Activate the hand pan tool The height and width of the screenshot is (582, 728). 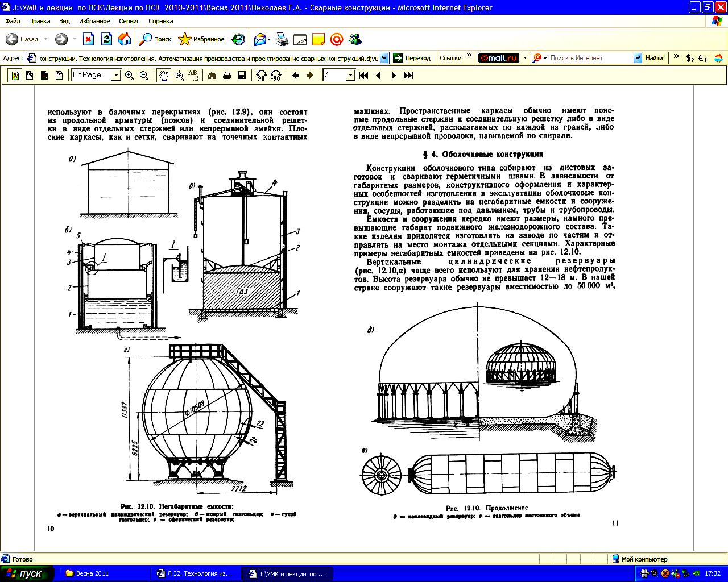(164, 75)
